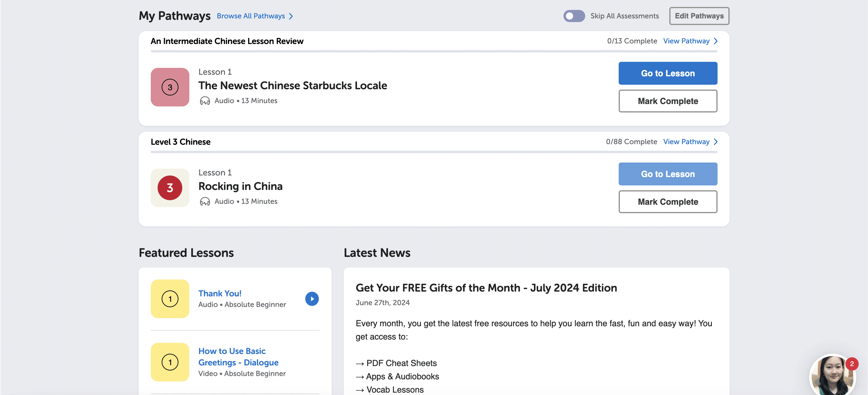Click the audio headphone icon on Lesson 1
Image resolution: width=868 pixels, height=395 pixels.
point(204,100)
